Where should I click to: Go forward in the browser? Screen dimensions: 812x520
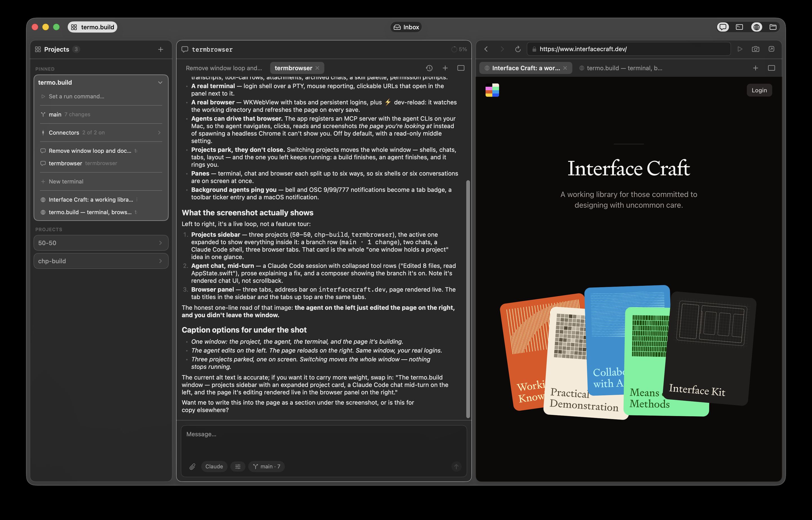(x=502, y=49)
